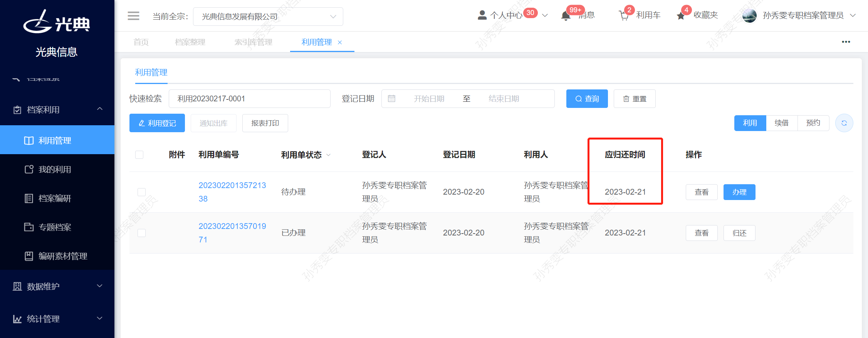Click the 我的利用 sidebar icon
Image resolution: width=868 pixels, height=338 pixels.
[29, 169]
